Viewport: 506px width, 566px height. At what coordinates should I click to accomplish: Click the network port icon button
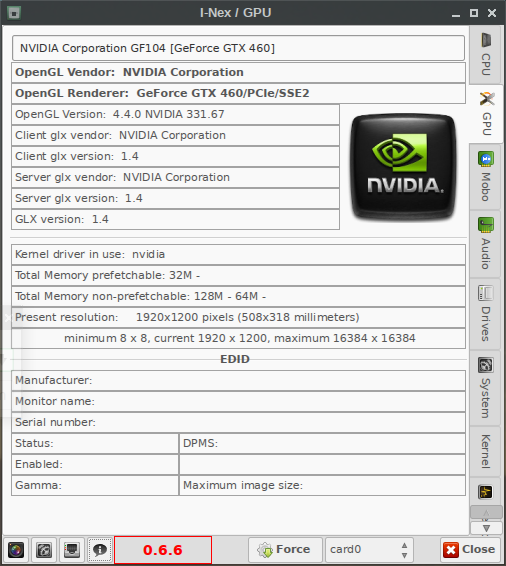pos(72,550)
